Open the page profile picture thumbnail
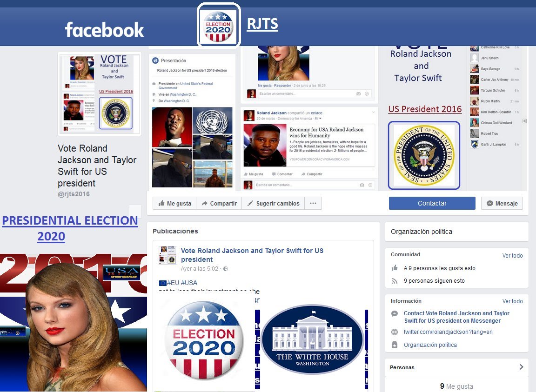Image resolution: width=536 pixels, height=392 pixels. pyautogui.click(x=100, y=94)
